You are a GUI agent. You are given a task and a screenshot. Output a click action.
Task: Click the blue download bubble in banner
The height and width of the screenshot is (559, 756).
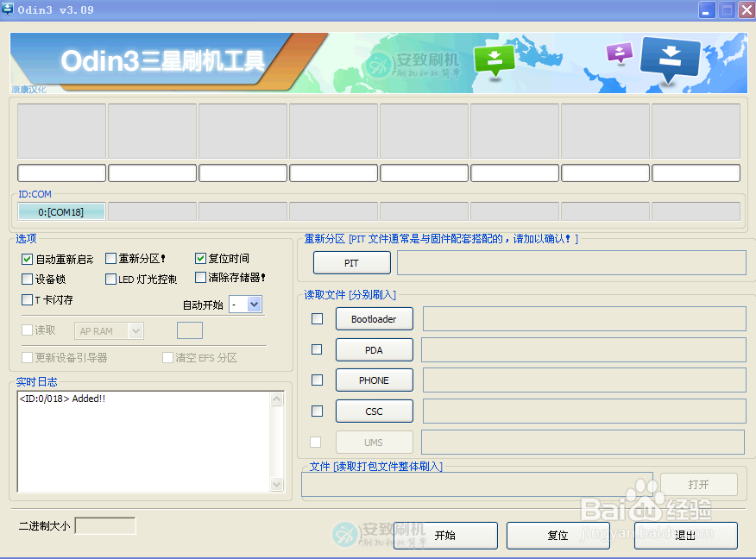pos(670,59)
